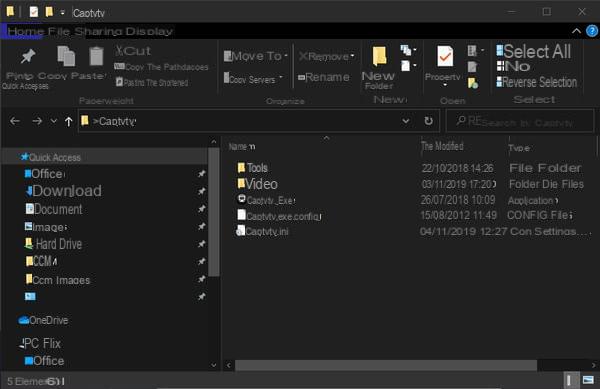This screenshot has width=600, height=389.
Task: Click Copy The Path in ribbon
Action: [161, 67]
